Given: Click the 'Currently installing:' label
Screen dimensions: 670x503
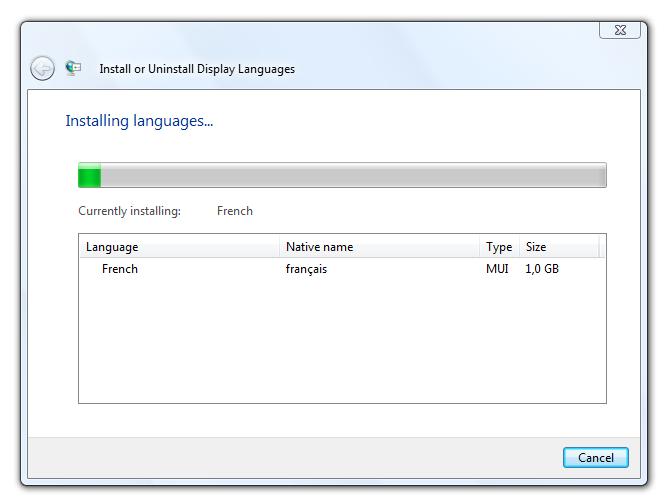Looking at the screenshot, I should point(129,211).
